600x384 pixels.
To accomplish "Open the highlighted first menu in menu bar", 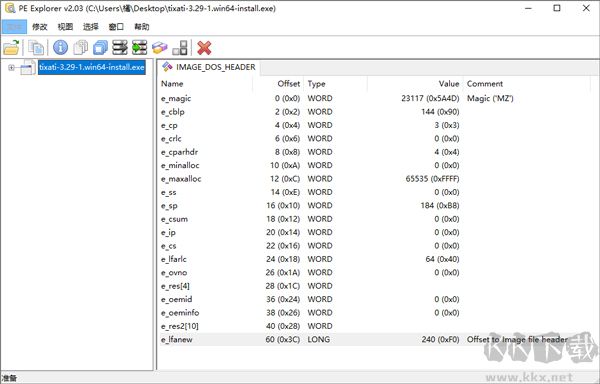I will 15,27.
